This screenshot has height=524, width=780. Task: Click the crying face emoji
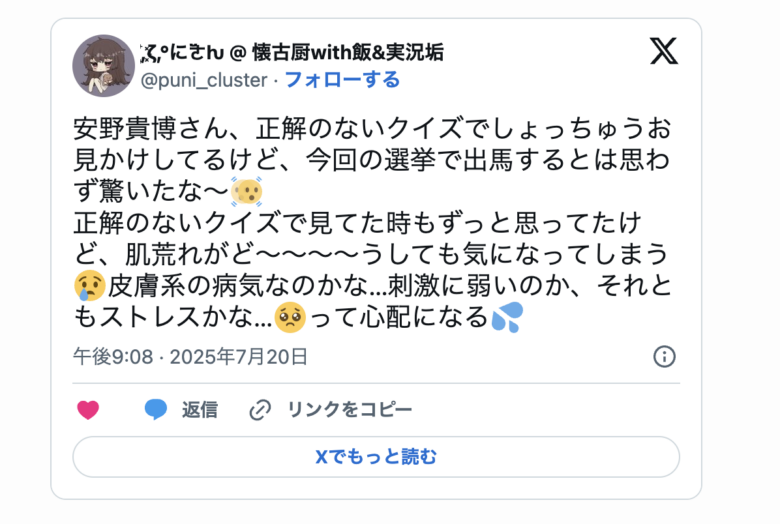[90, 287]
